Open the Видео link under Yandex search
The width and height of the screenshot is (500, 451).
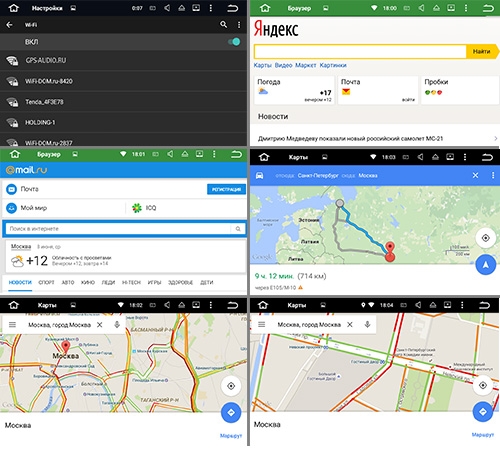click(x=283, y=65)
